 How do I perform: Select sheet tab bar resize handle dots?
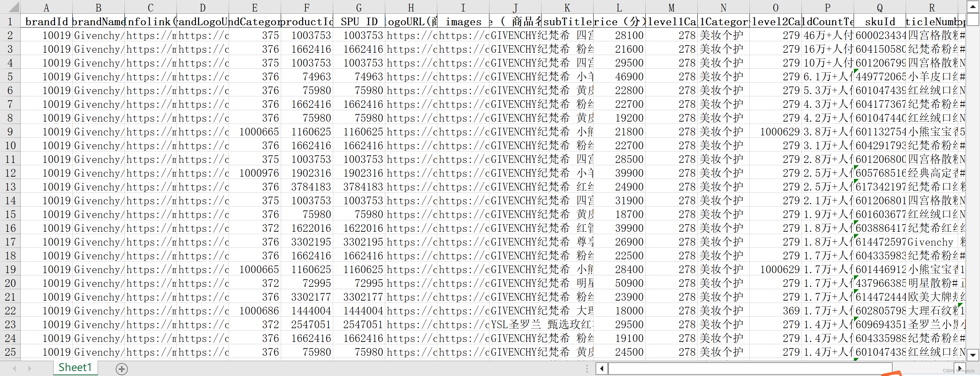click(587, 369)
